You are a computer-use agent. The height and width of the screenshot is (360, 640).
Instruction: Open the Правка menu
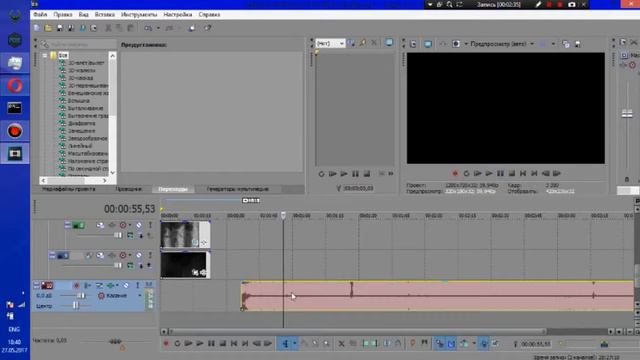pyautogui.click(x=63, y=14)
